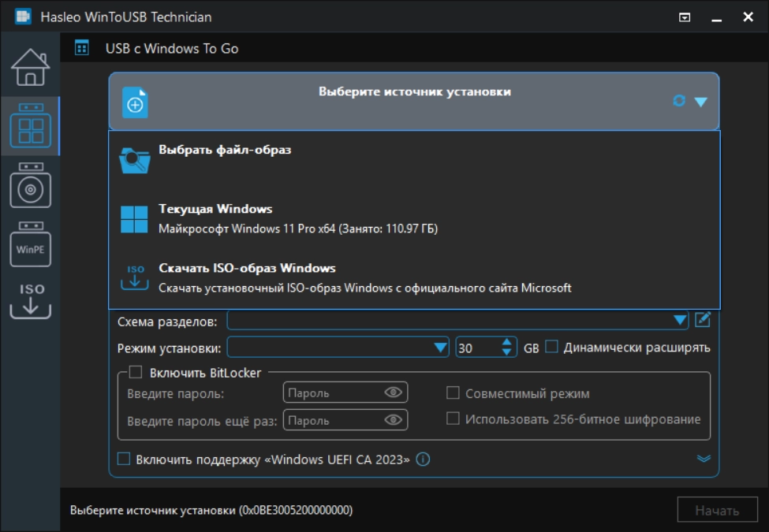Open the Windows installation USB sidebar icon
The height and width of the screenshot is (532, 769).
click(31, 185)
